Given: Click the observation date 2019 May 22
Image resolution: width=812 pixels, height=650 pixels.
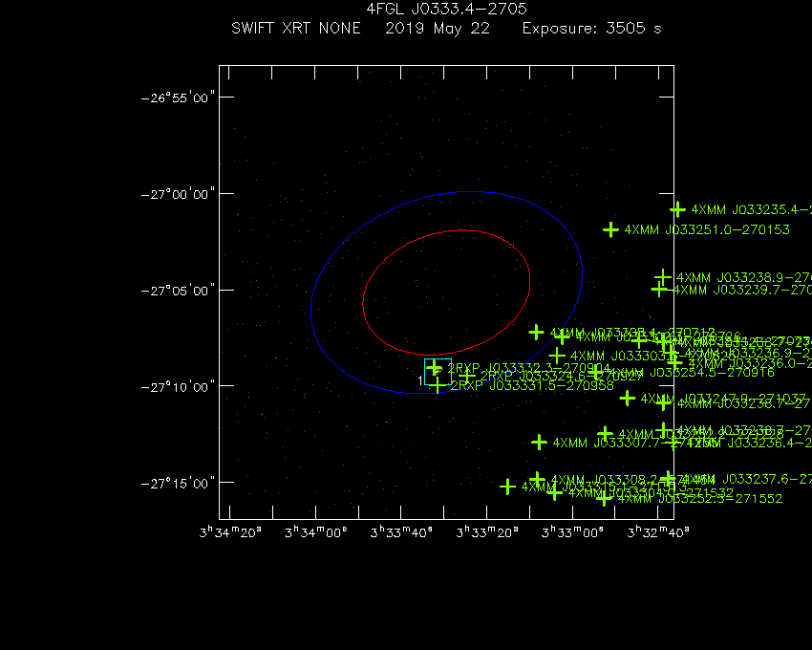Looking at the screenshot, I should pos(438,29).
